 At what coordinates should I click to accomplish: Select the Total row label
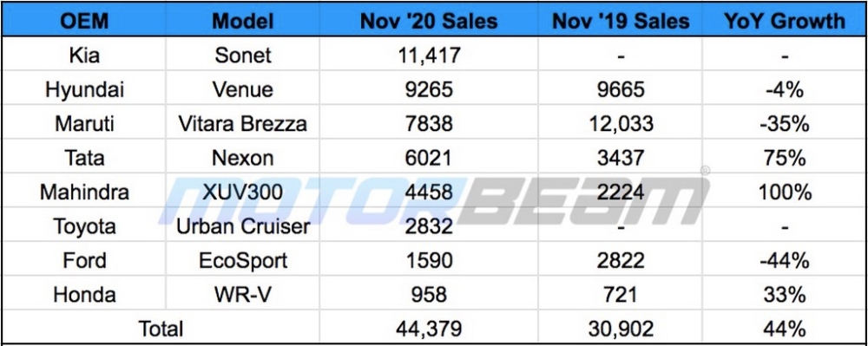tap(161, 329)
